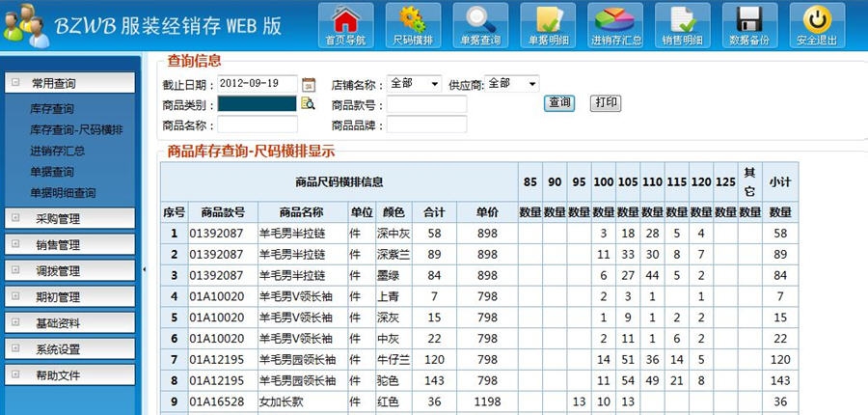Select 库存查询 in sidebar
This screenshot has height=415, width=868.
52,109
